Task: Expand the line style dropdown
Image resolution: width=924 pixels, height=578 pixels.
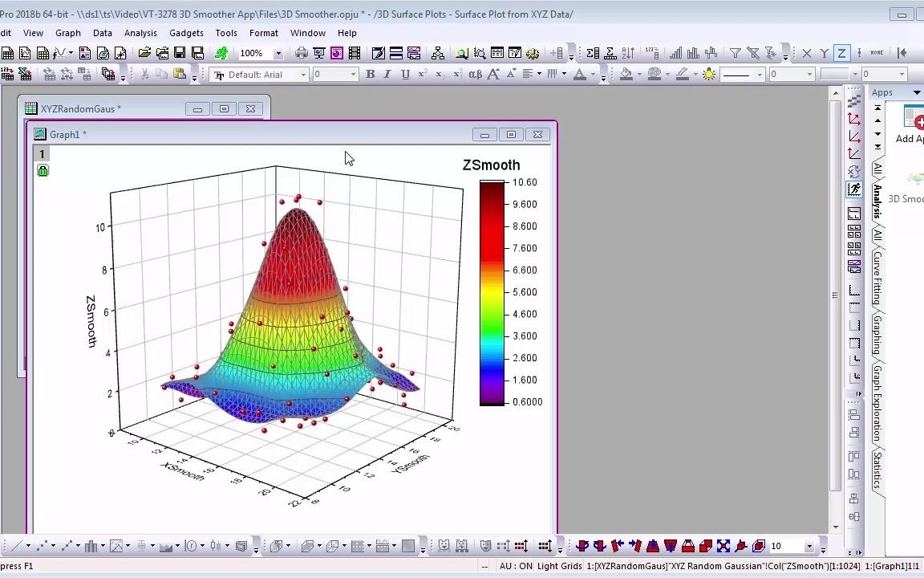Action: click(759, 75)
